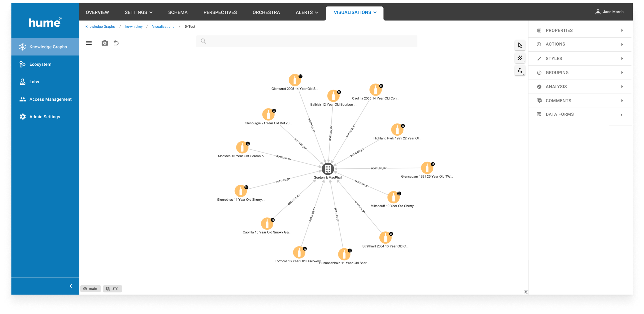Toggle the main perspective eye button
The image size is (644, 314).
point(90,289)
